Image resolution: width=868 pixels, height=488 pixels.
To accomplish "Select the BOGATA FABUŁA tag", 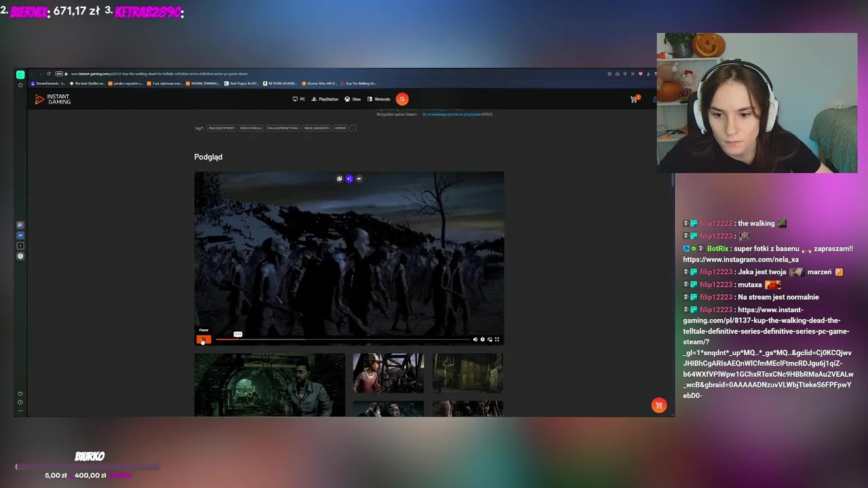I will 251,128.
